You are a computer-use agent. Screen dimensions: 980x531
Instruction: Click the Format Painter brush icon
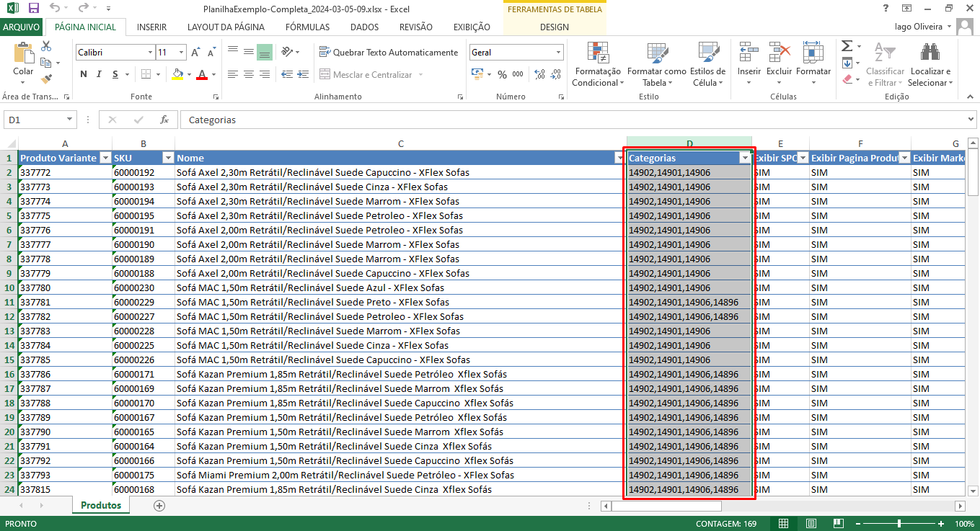46,79
